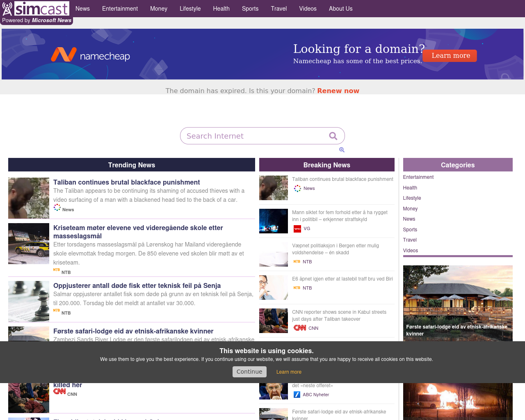Open About Us in the top navigation
Viewport: 525px width, 420px height.
(x=341, y=9)
